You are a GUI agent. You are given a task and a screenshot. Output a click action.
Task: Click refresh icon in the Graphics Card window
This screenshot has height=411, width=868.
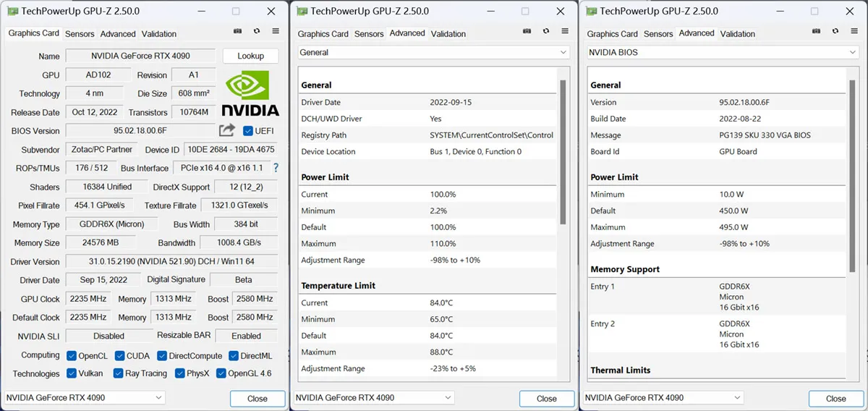point(257,32)
